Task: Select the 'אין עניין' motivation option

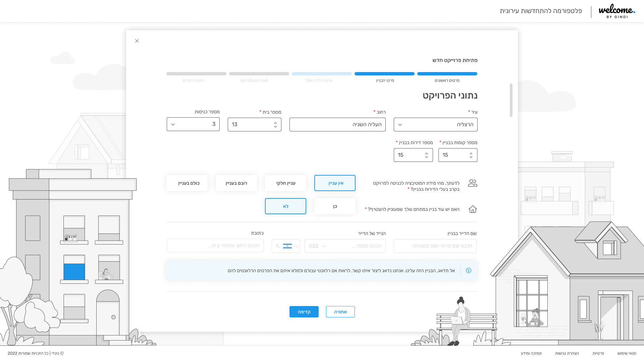Action: [x=335, y=183]
